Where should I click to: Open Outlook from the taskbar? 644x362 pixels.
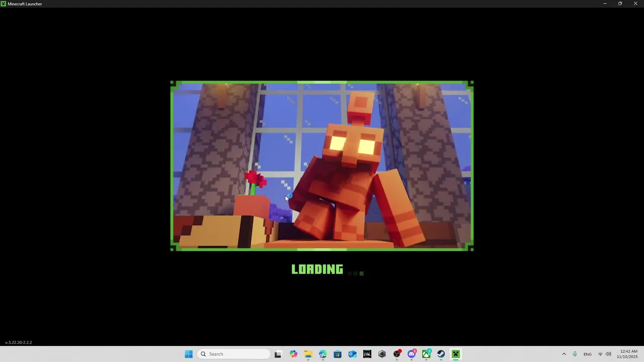tap(352, 354)
